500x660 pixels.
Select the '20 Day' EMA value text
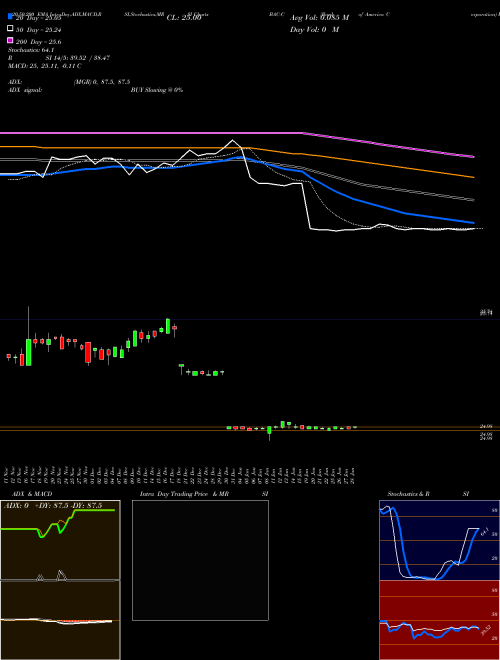click(39, 18)
